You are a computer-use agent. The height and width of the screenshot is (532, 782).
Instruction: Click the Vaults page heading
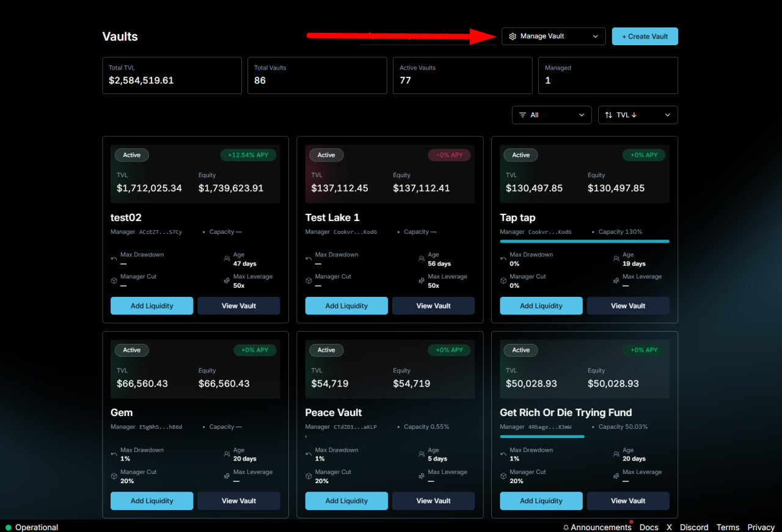click(120, 37)
